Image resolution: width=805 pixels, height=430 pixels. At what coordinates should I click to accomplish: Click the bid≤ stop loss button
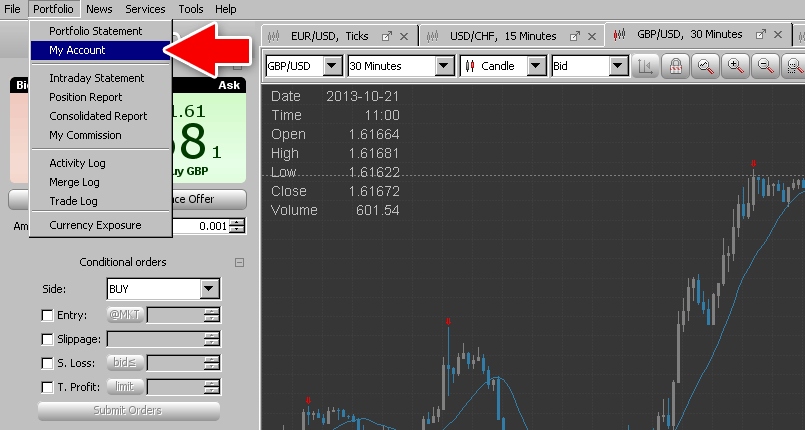click(x=125, y=363)
